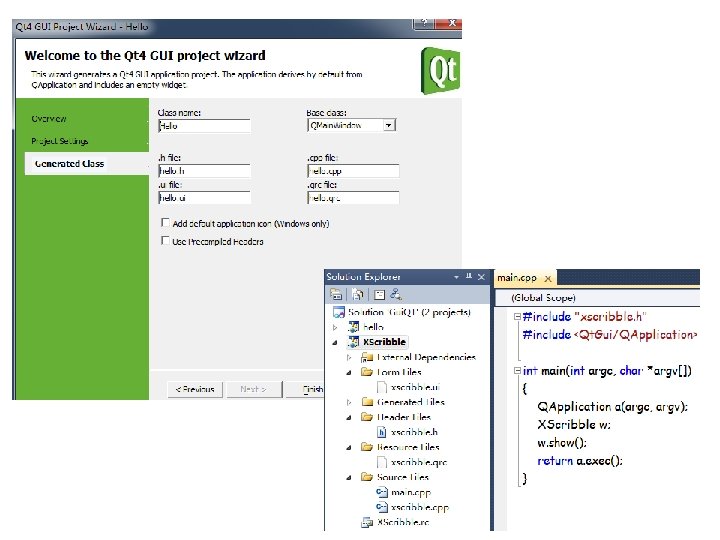Enable Add default application icon checkbox
The width and height of the screenshot is (720, 540).
[165, 223]
